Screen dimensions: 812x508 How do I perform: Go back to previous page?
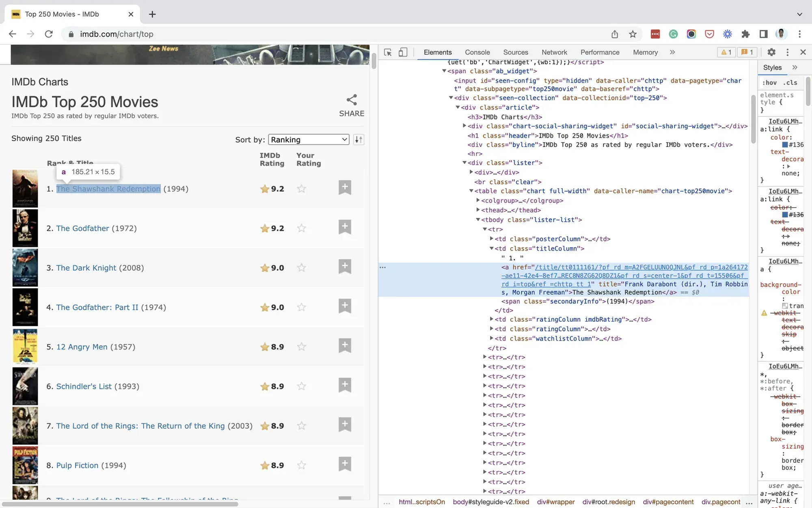[x=13, y=34]
